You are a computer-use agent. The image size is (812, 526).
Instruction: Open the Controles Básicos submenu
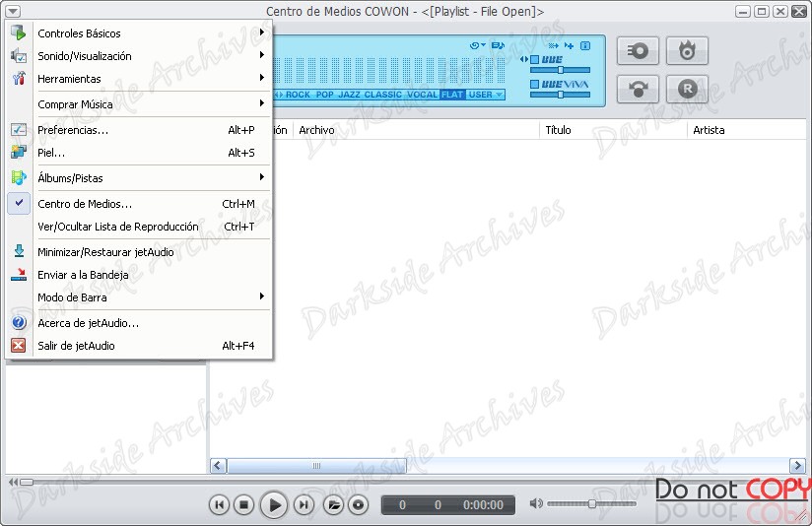click(x=139, y=33)
